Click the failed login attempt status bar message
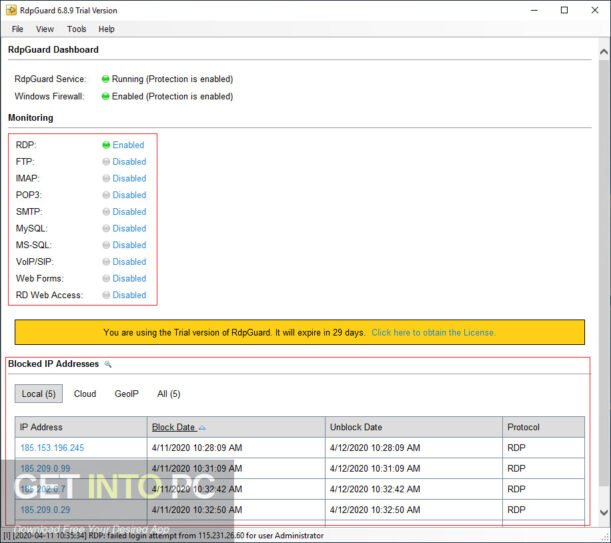 (163, 536)
